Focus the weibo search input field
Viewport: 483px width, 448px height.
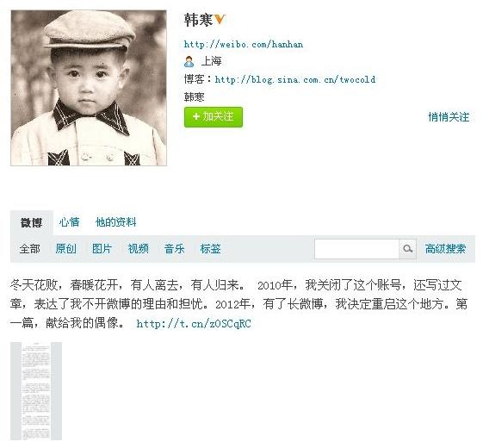tap(356, 248)
